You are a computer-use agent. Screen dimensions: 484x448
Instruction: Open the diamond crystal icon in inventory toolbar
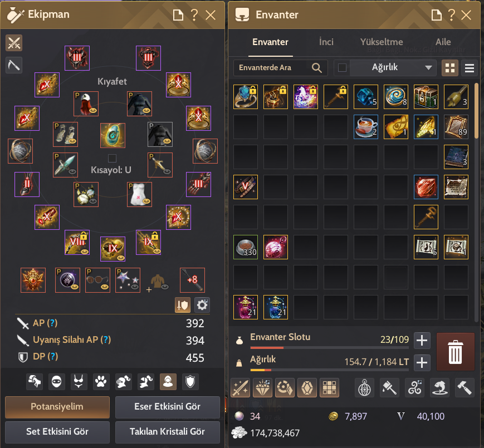tap(262, 387)
